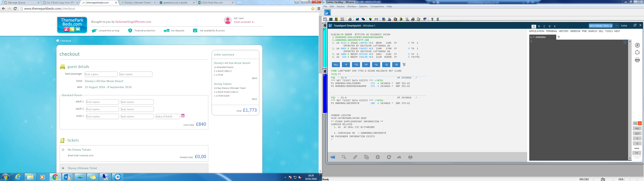Click the megaphone icon in Smartpoint bottom bar

[333, 157]
